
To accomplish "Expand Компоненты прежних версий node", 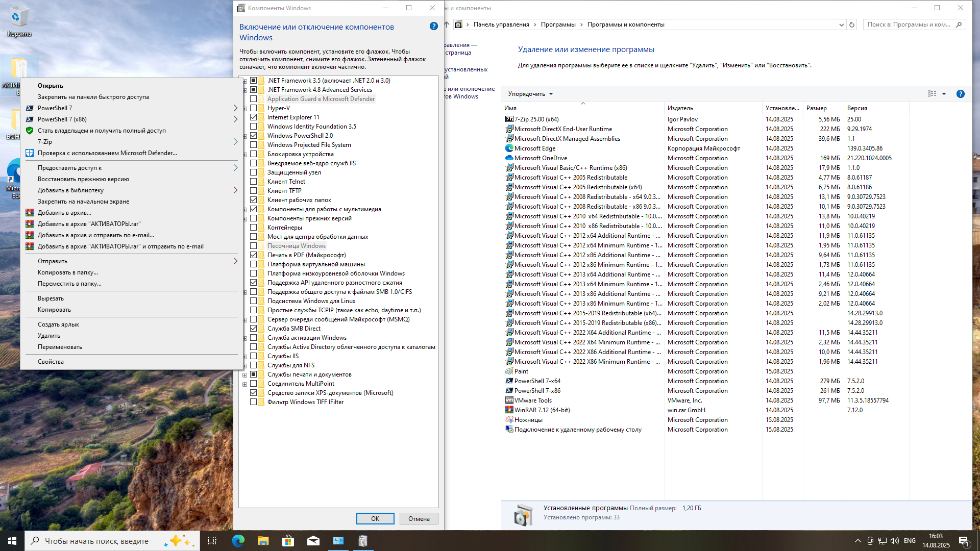I will [x=245, y=219].
